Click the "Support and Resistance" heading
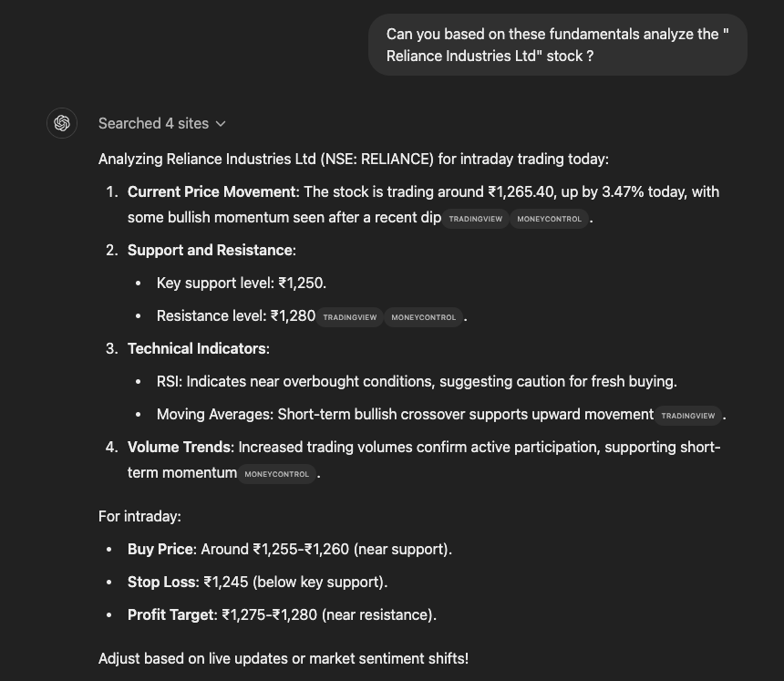The image size is (784, 681). tap(210, 250)
